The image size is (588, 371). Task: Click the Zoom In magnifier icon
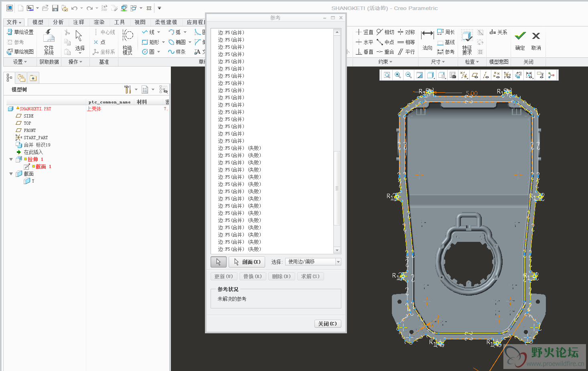point(397,75)
